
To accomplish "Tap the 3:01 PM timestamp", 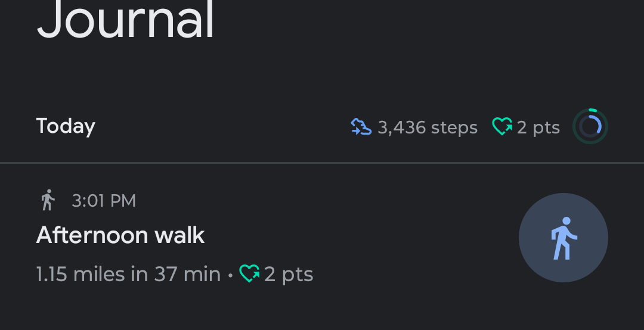I will click(104, 201).
